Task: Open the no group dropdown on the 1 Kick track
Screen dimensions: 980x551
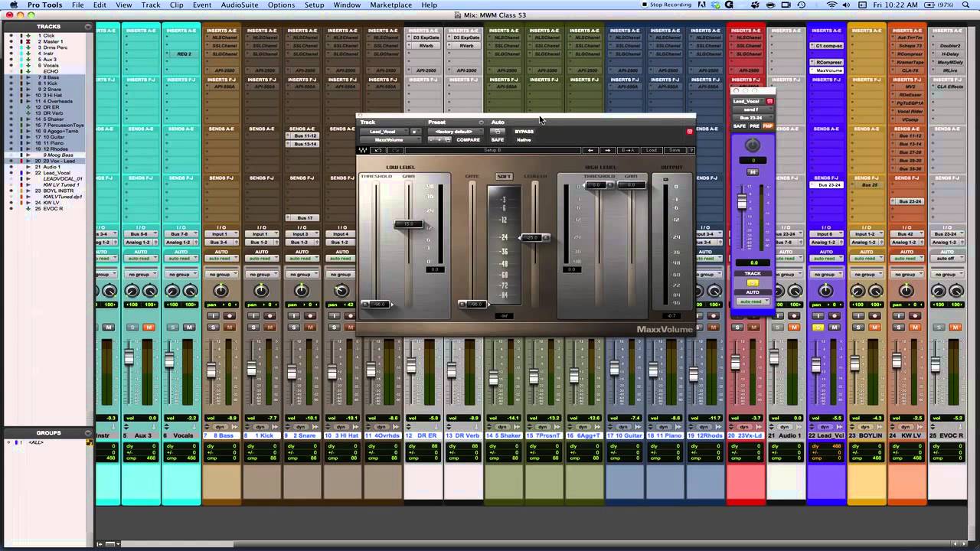Action: (261, 274)
